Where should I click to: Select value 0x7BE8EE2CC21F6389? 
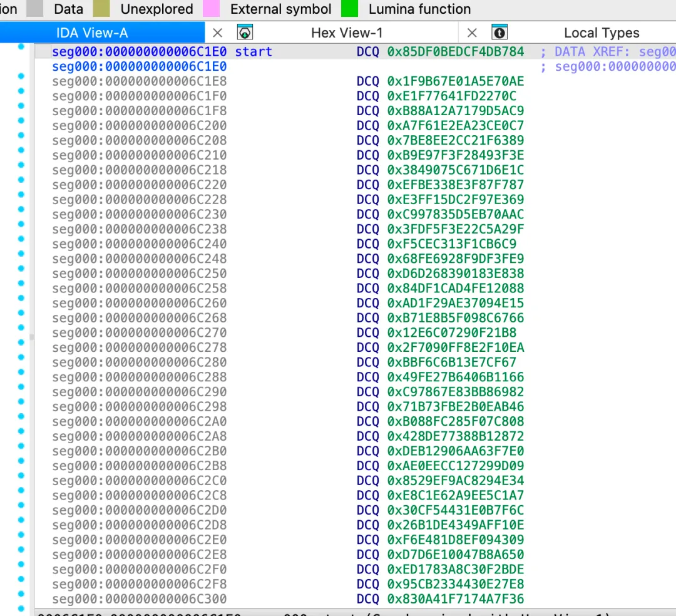point(455,140)
